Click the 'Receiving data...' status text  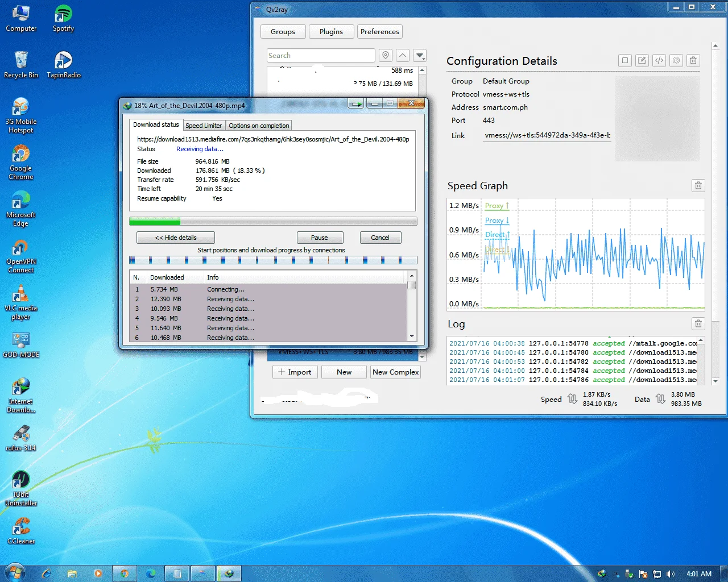click(200, 149)
